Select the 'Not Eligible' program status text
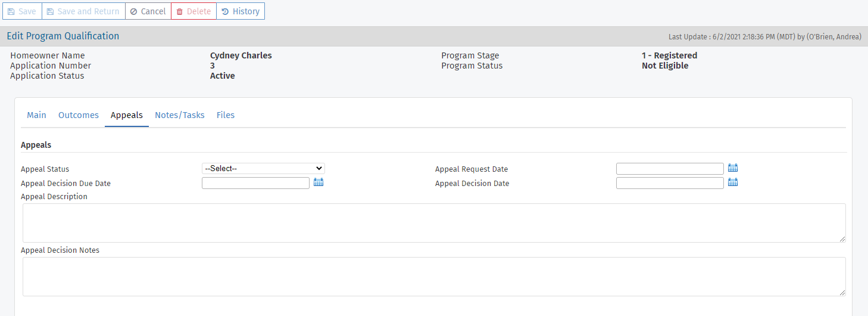 click(x=665, y=66)
